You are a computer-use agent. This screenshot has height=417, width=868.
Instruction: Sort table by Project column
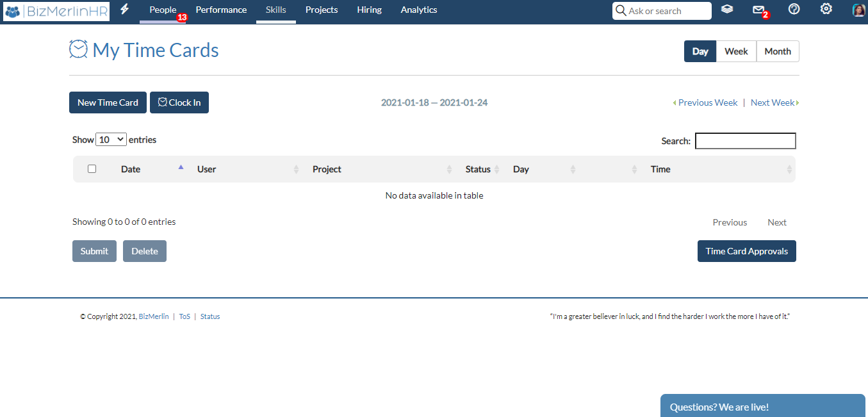click(x=382, y=169)
